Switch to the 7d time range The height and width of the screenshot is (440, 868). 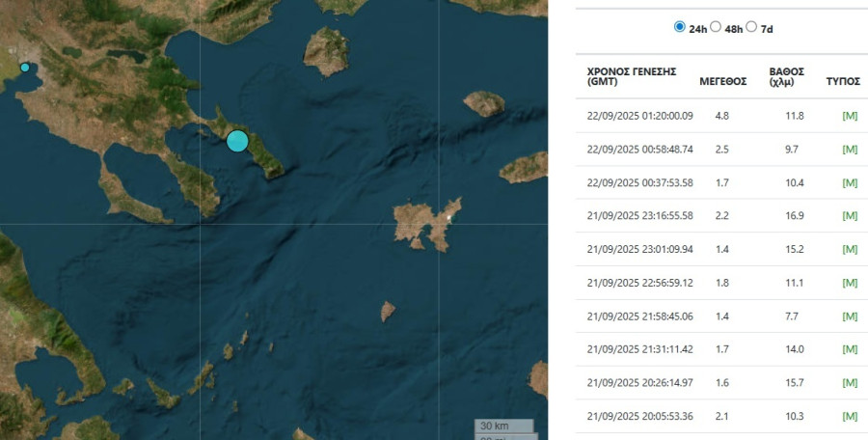(x=751, y=27)
